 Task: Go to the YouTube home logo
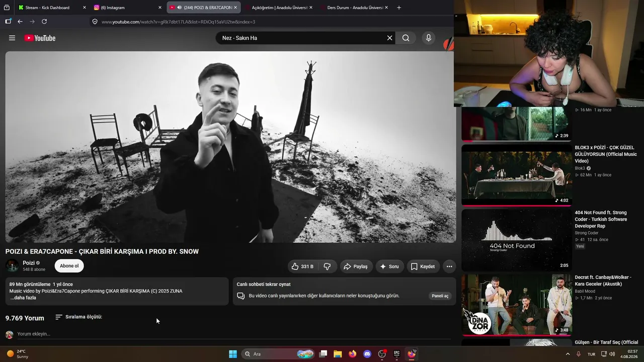40,38
